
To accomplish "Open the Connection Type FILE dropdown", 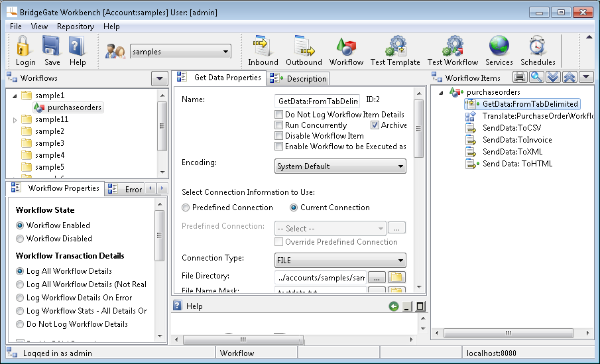I will pyautogui.click(x=340, y=261).
